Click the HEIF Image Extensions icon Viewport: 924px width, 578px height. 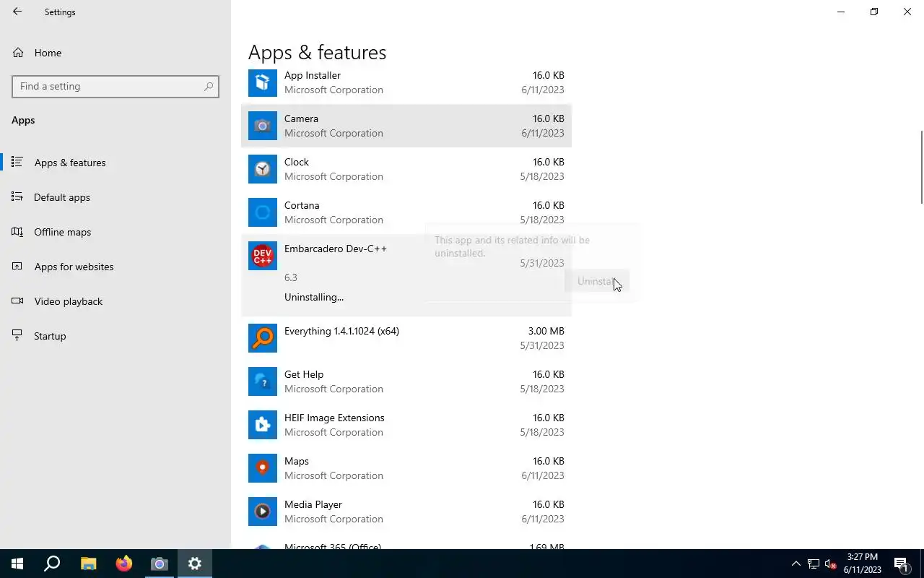coord(263,425)
